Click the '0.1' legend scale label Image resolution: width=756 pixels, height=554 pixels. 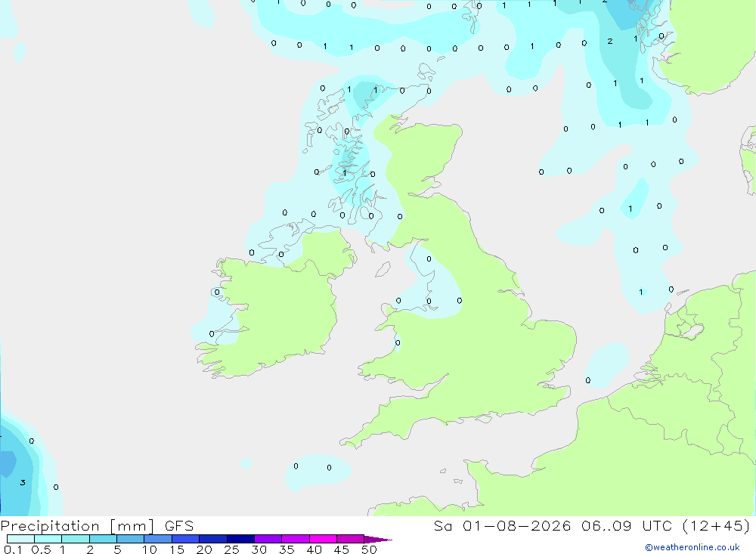(13, 549)
